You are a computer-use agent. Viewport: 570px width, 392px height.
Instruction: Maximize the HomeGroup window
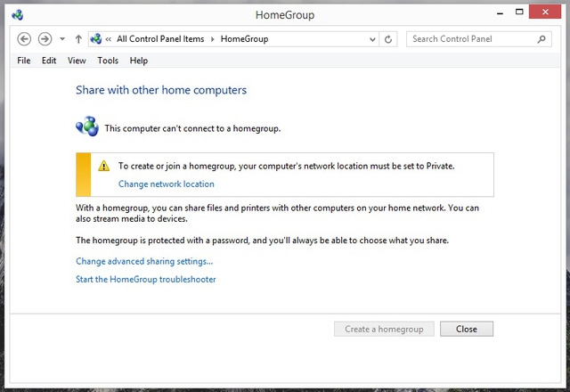(x=519, y=12)
